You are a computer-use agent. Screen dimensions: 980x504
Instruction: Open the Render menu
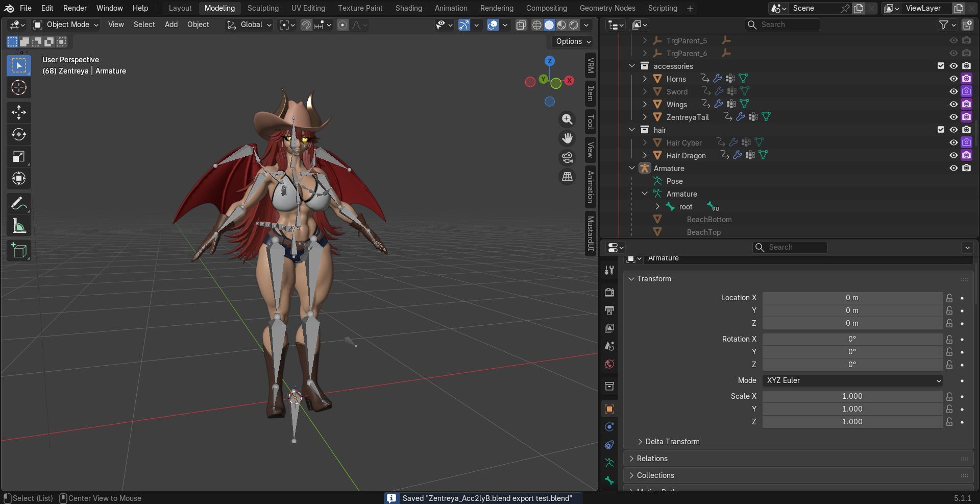pyautogui.click(x=75, y=8)
